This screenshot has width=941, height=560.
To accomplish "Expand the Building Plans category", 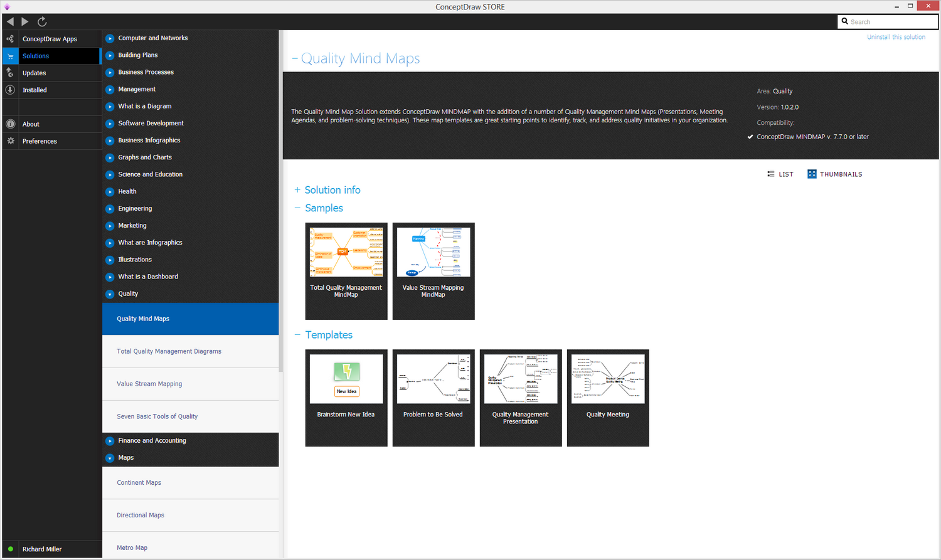I will pyautogui.click(x=110, y=55).
